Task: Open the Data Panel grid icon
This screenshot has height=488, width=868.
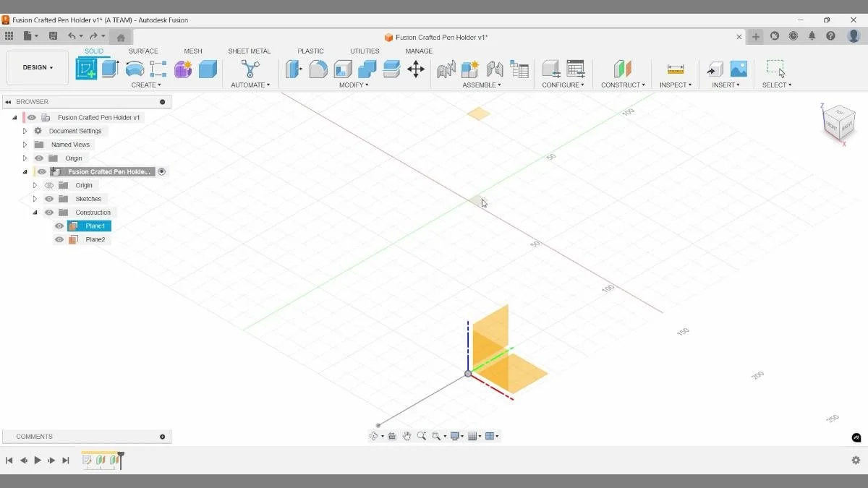Action: (x=9, y=35)
